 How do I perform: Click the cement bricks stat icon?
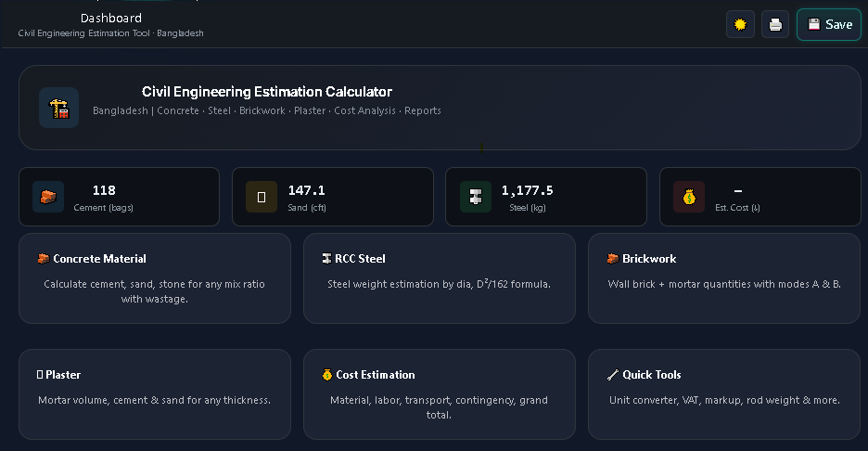tap(48, 197)
